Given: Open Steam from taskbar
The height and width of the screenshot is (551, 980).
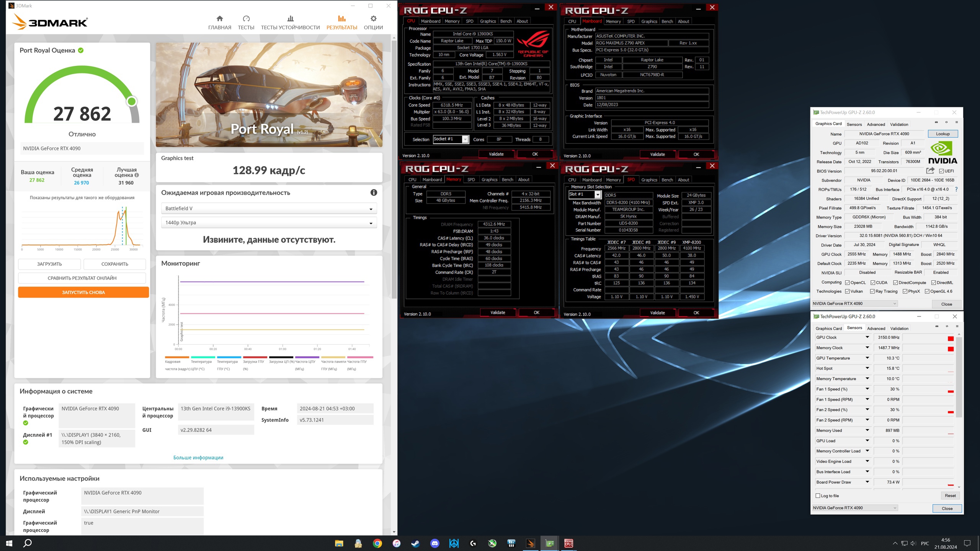Looking at the screenshot, I should [x=415, y=543].
